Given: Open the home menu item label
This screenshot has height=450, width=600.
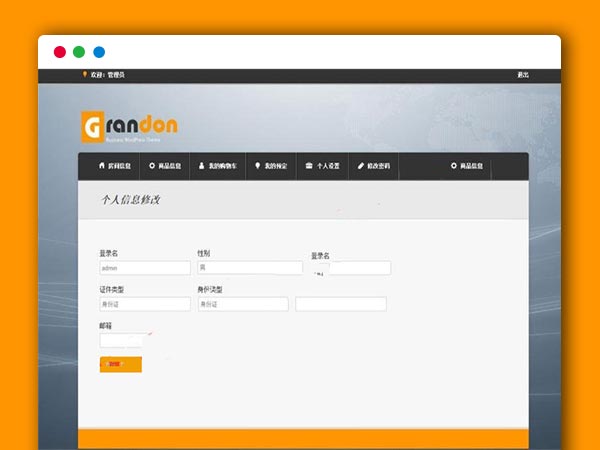Looking at the screenshot, I should [119, 166].
